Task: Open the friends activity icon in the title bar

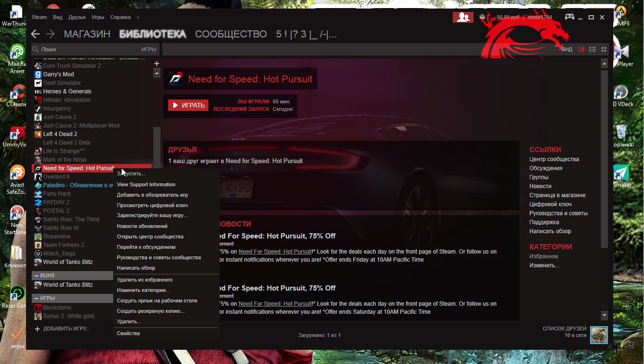Action: coord(463,17)
